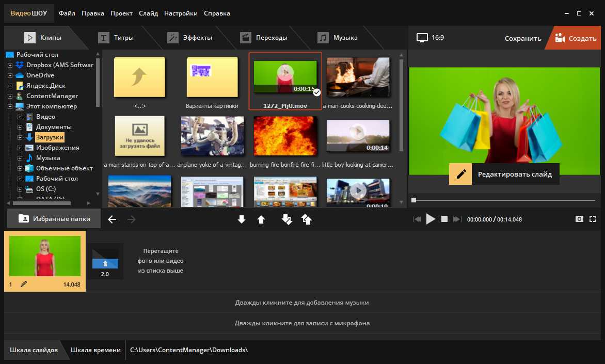Open fullscreen preview mode icon
The height and width of the screenshot is (364, 605).
tap(593, 219)
